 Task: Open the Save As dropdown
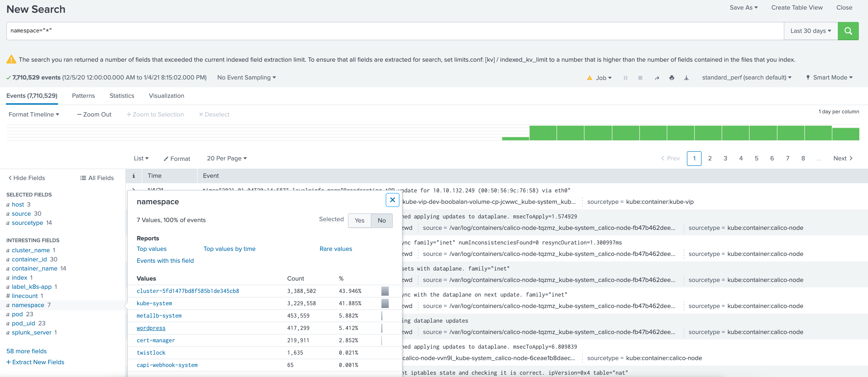744,7
